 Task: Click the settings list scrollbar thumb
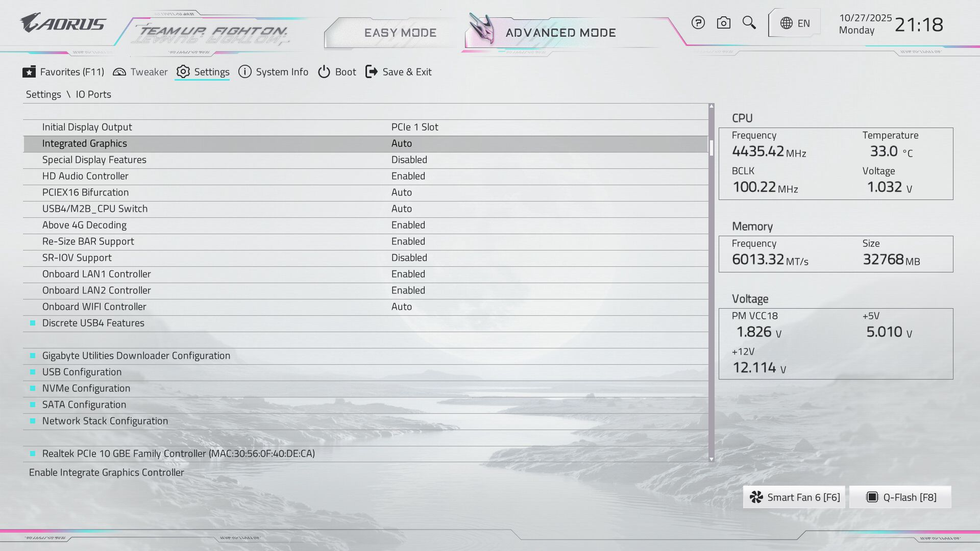(x=711, y=147)
